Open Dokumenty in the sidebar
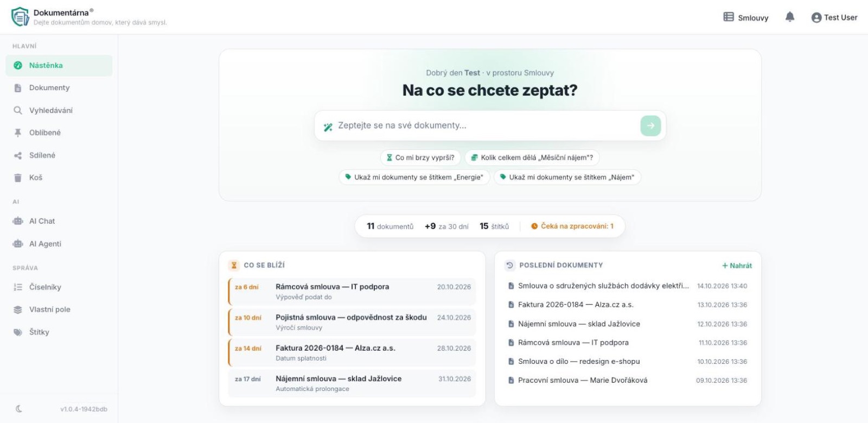The width and height of the screenshot is (868, 423). coord(59,88)
